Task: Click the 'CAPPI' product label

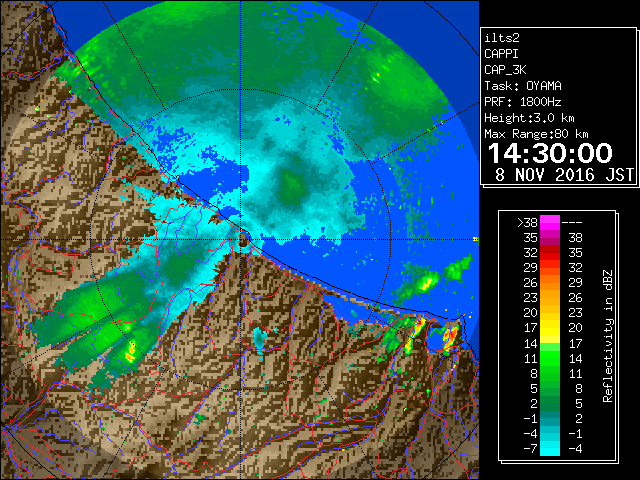Action: pos(501,54)
